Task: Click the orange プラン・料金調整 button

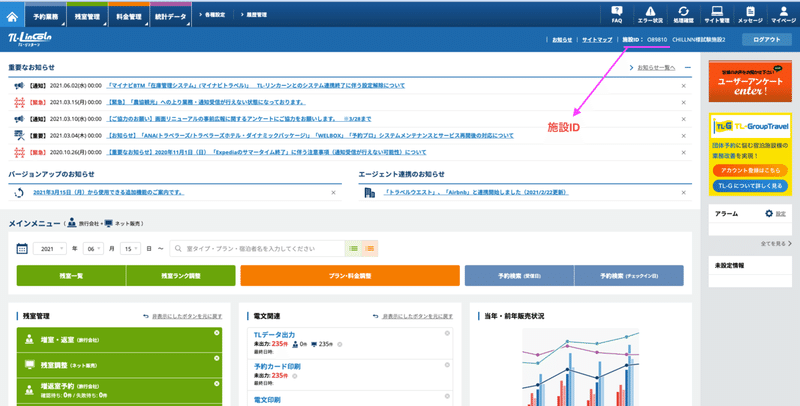Action: pyautogui.click(x=350, y=275)
